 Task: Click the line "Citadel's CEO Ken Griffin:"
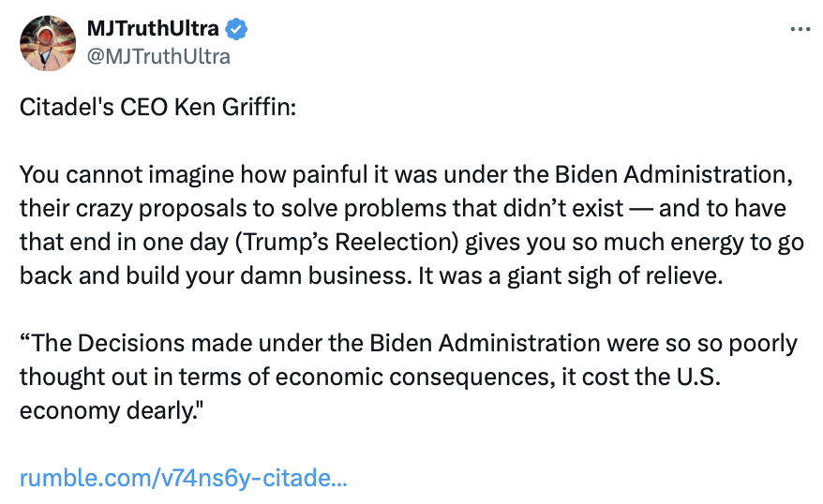coord(157,106)
